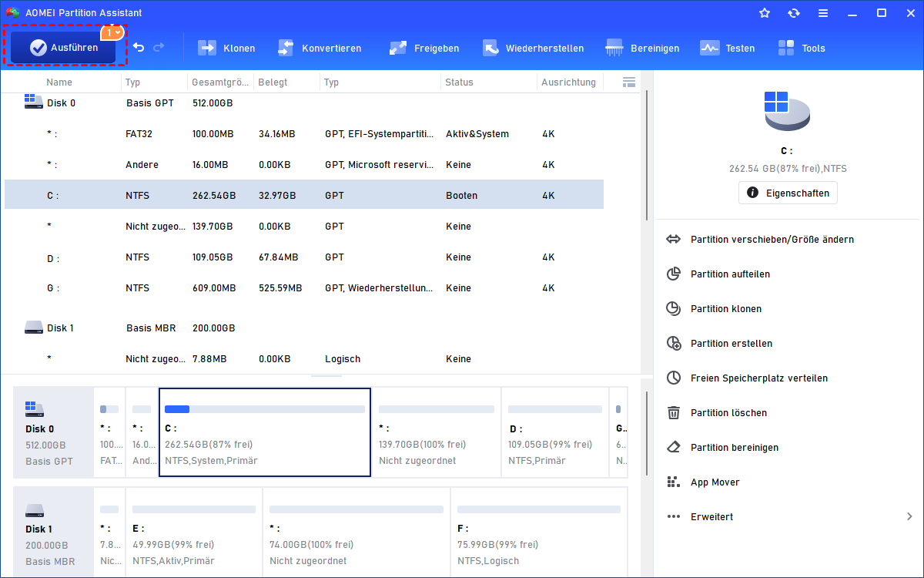Open the Wiederherstellen toolbar item
924x578 pixels.
pos(533,48)
